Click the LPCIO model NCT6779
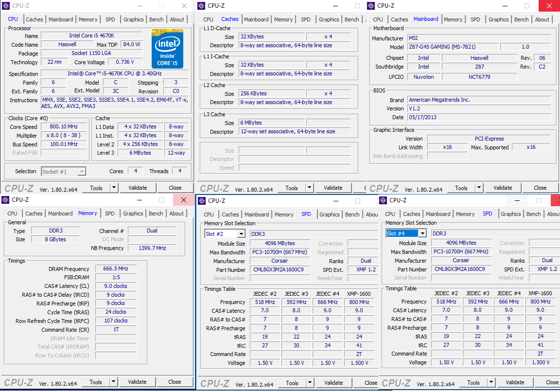 (x=479, y=77)
